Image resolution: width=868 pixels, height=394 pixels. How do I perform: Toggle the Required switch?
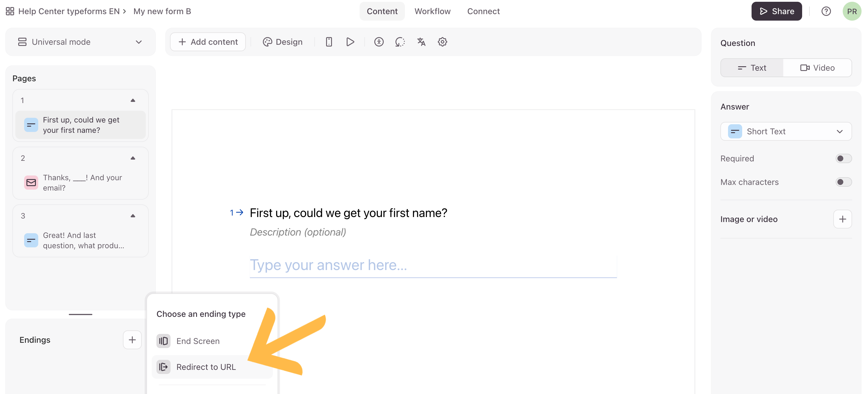[843, 158]
